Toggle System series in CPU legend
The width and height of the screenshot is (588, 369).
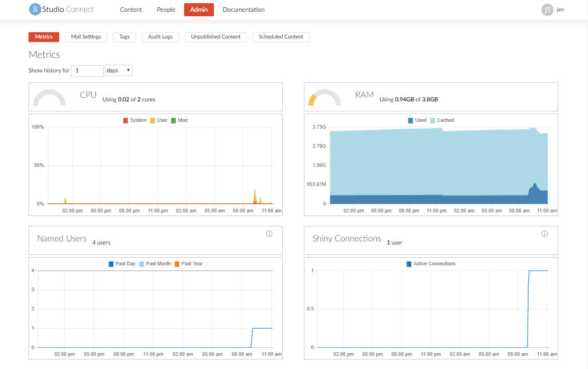[135, 120]
